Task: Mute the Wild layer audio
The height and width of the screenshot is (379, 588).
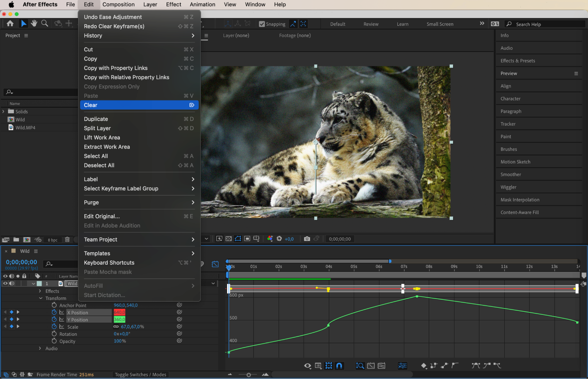Action: 12,284
